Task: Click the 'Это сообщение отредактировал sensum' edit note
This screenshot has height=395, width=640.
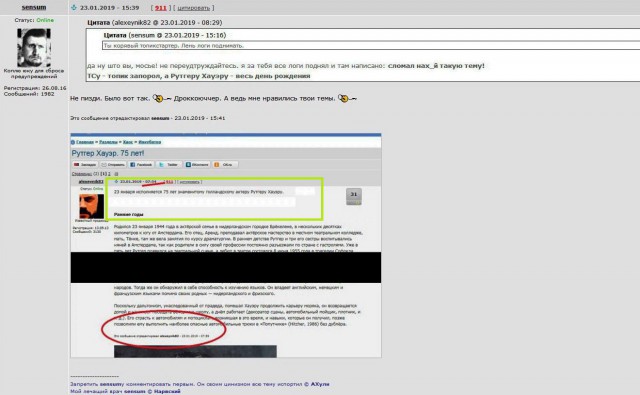Action: [147, 118]
